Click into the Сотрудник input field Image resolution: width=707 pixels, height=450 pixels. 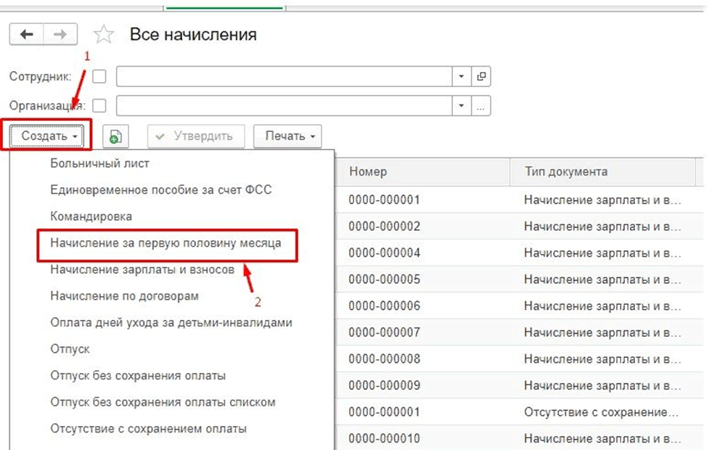tap(285, 76)
